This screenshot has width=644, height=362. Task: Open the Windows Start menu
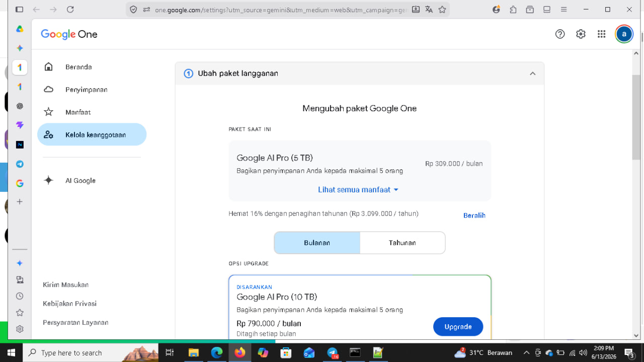(11, 352)
